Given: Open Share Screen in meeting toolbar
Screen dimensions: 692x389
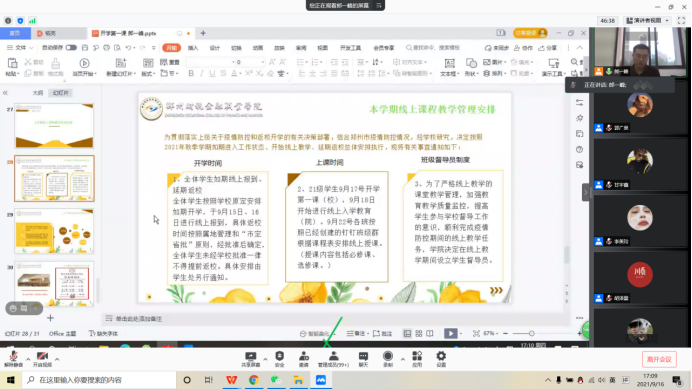Looking at the screenshot, I should coord(251,359).
